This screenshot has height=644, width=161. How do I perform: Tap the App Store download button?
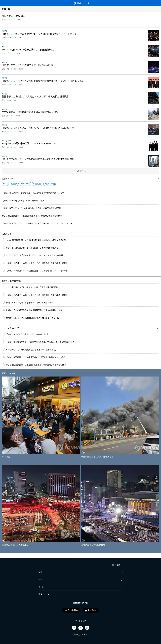90,610
